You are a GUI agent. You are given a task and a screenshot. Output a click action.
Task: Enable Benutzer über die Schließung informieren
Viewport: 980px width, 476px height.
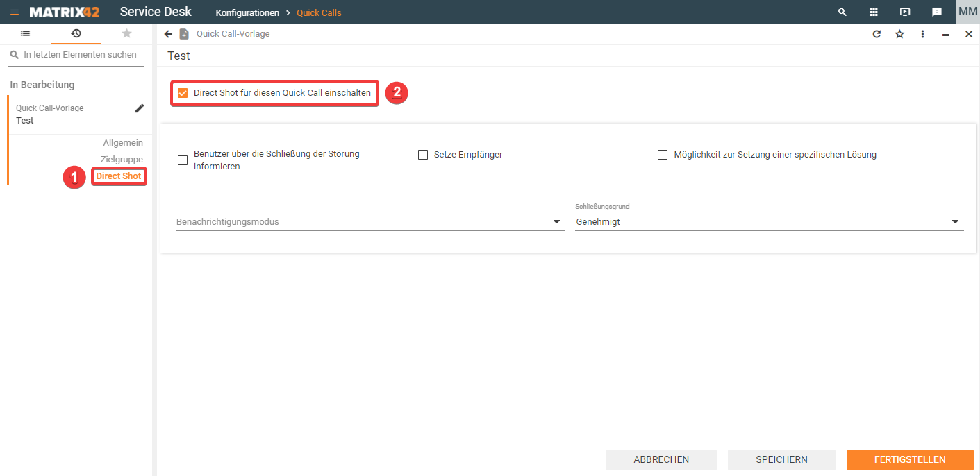pos(183,160)
